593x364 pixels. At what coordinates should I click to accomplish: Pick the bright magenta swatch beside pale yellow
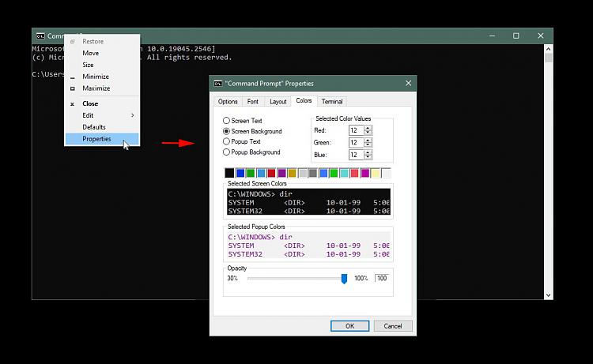pyautogui.click(x=365, y=173)
